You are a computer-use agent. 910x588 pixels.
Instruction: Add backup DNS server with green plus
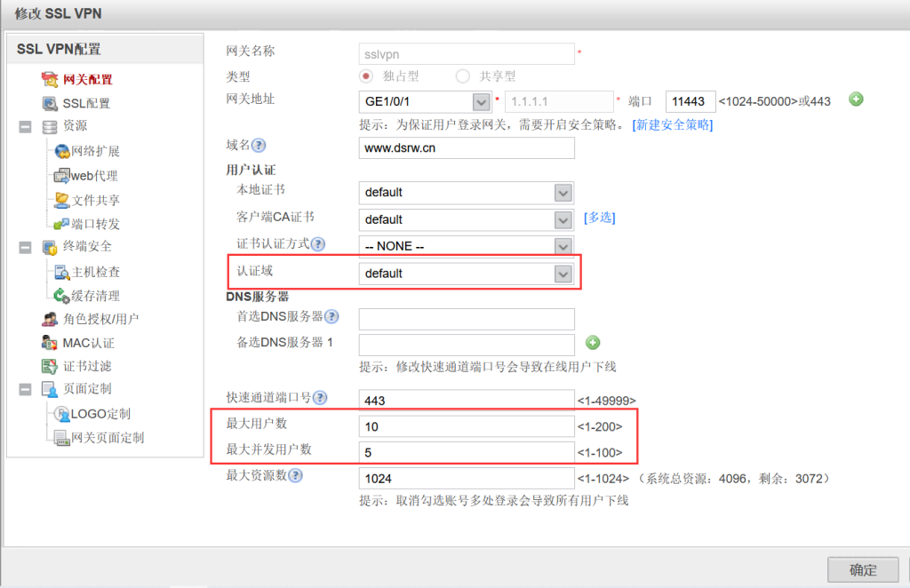click(x=593, y=343)
